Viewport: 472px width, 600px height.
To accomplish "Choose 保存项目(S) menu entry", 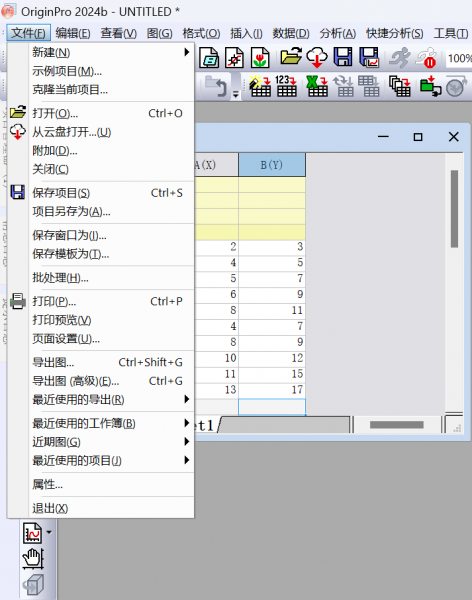I will tap(111, 193).
